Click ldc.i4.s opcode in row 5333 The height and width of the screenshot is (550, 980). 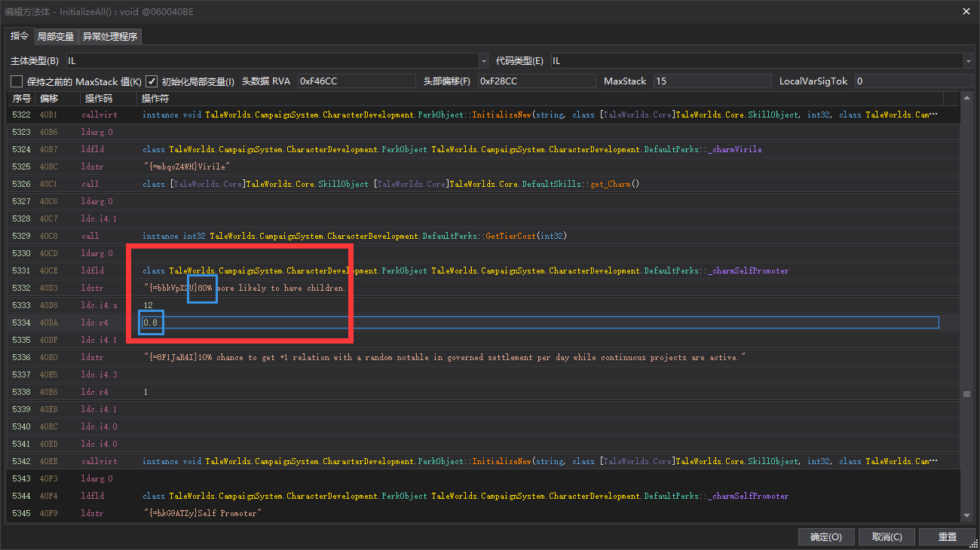[x=100, y=305]
